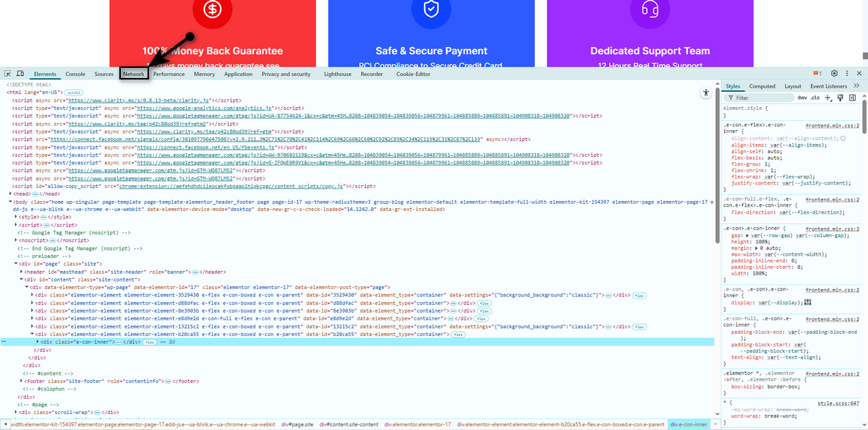Toggle the device toolbar icon
The width and height of the screenshot is (868, 430).
pos(20,74)
